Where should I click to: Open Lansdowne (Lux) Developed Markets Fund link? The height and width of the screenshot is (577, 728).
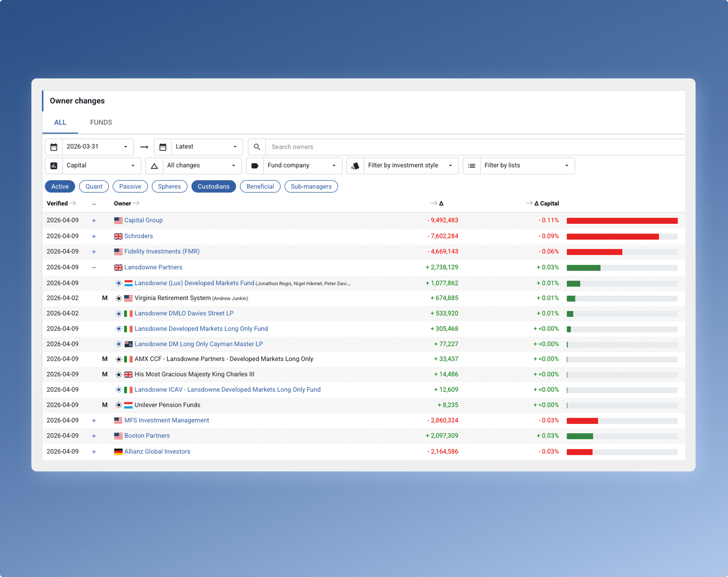click(x=194, y=283)
